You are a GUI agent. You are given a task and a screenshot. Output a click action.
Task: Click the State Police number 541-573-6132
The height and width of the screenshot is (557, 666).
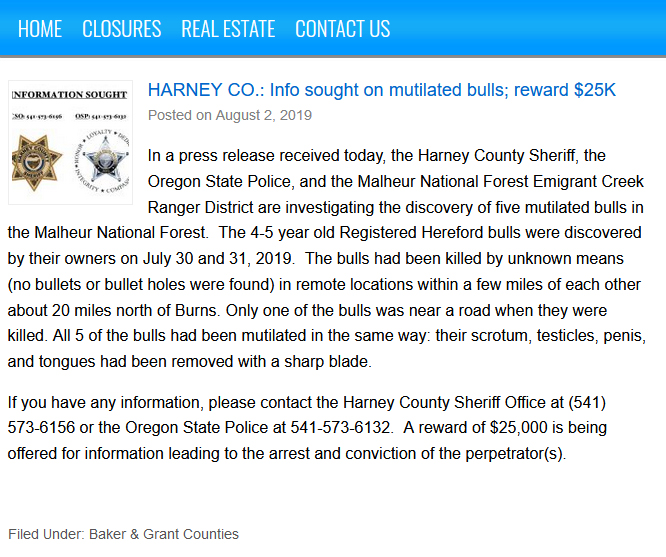pyautogui.click(x=340, y=427)
